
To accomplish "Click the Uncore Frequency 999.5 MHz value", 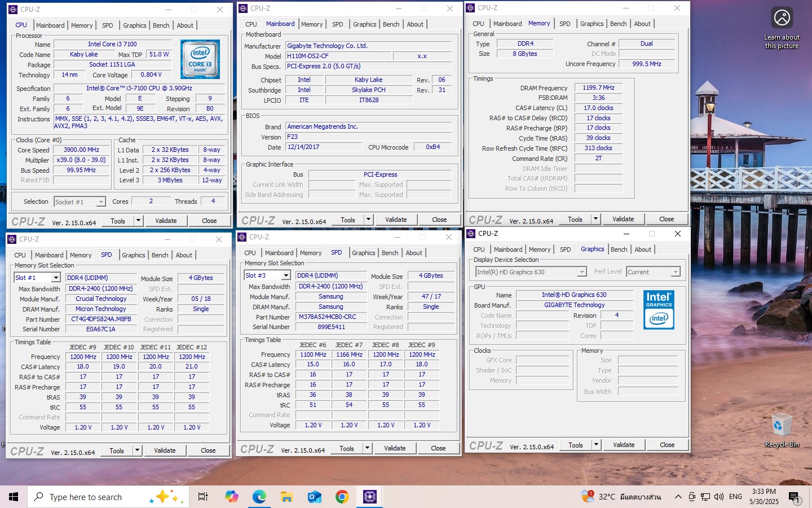I will coord(647,64).
